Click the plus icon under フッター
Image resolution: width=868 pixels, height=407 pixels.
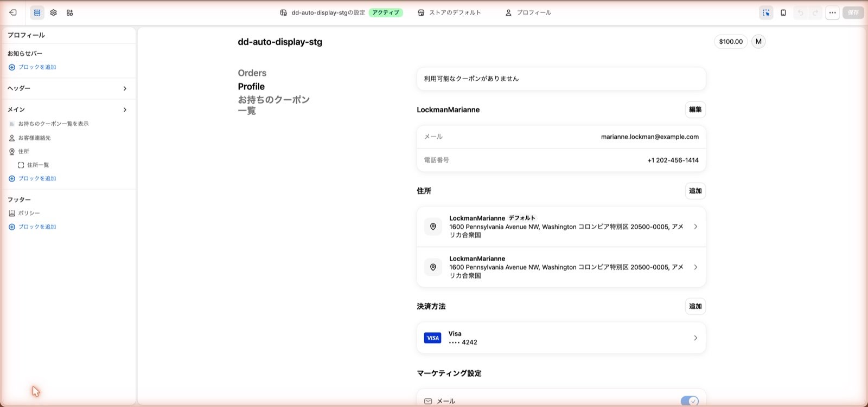(12, 227)
